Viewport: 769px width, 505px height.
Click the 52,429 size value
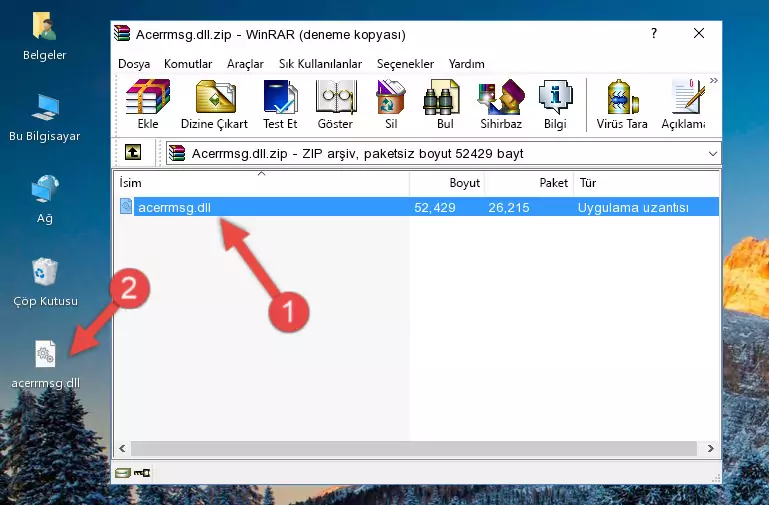(x=435, y=207)
